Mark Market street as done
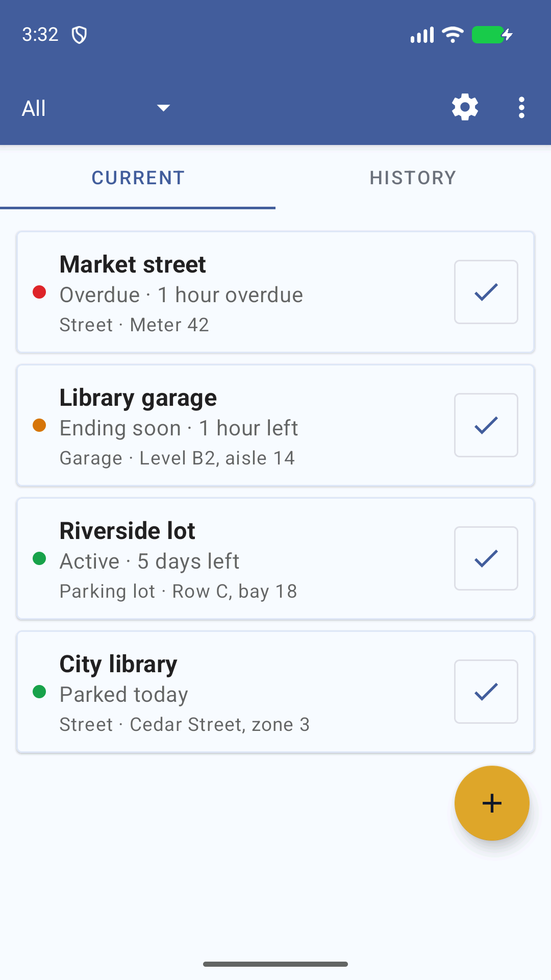This screenshot has height=980, width=551. (486, 292)
